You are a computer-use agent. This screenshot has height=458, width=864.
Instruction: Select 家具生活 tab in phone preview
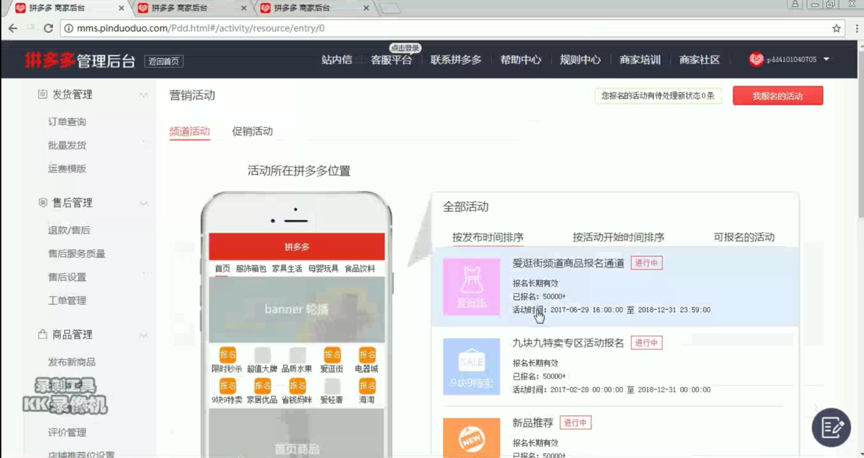[287, 268]
